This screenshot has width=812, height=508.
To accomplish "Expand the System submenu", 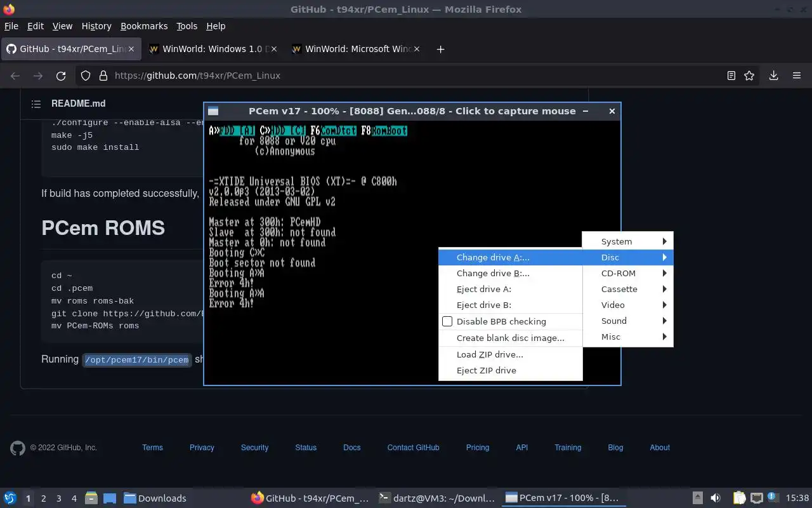I will pos(627,241).
